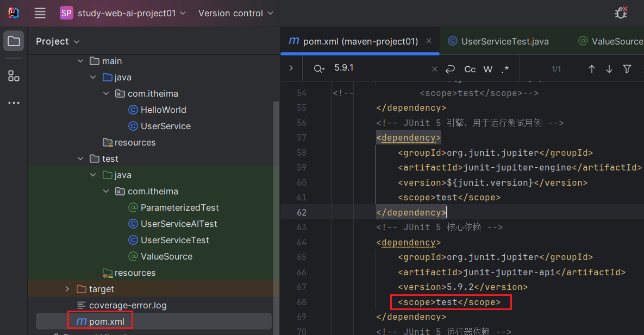Click line number 62 in gutter
The height and width of the screenshot is (335, 644).
(x=302, y=212)
